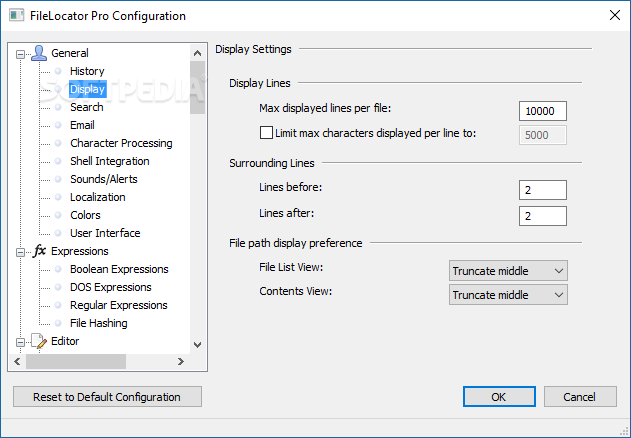Select History in the settings tree
631x438 pixels.
(x=87, y=71)
